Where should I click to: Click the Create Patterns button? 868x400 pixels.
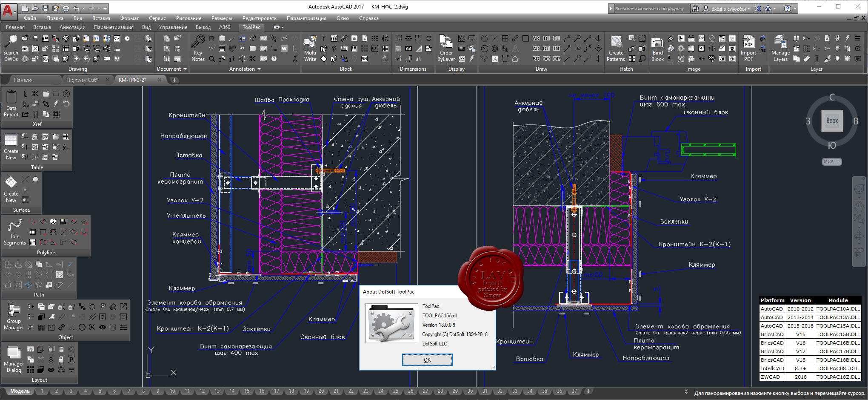[x=616, y=48]
